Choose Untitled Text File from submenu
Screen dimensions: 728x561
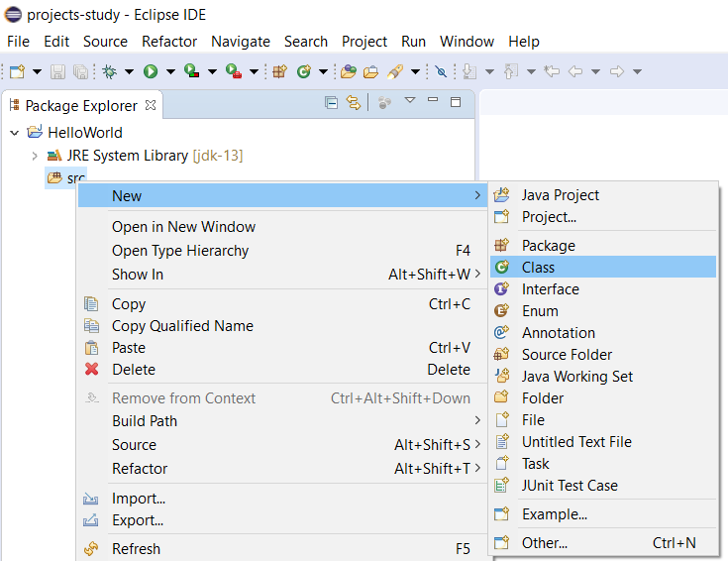603,441
